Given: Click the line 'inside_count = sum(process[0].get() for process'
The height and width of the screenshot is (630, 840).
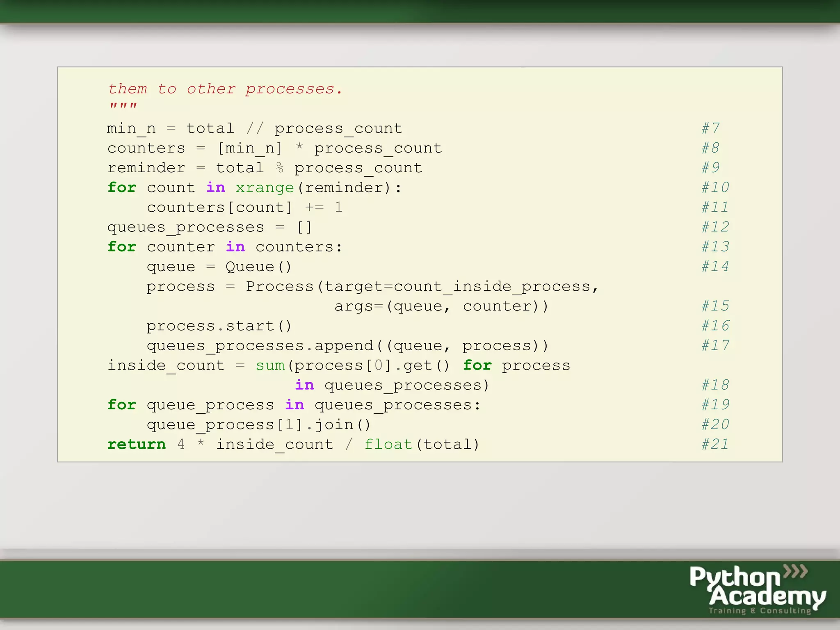Looking at the screenshot, I should coord(339,365).
